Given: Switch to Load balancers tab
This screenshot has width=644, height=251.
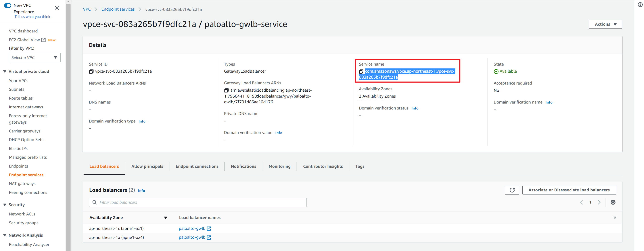Looking at the screenshot, I should coord(104,166).
